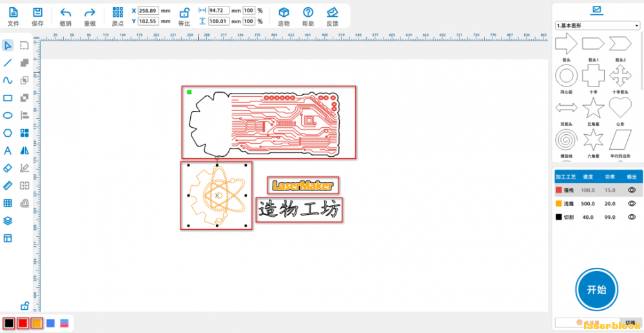Insert the 五角星 five-point star
Screen dimensions: 644x333
coord(593,108)
